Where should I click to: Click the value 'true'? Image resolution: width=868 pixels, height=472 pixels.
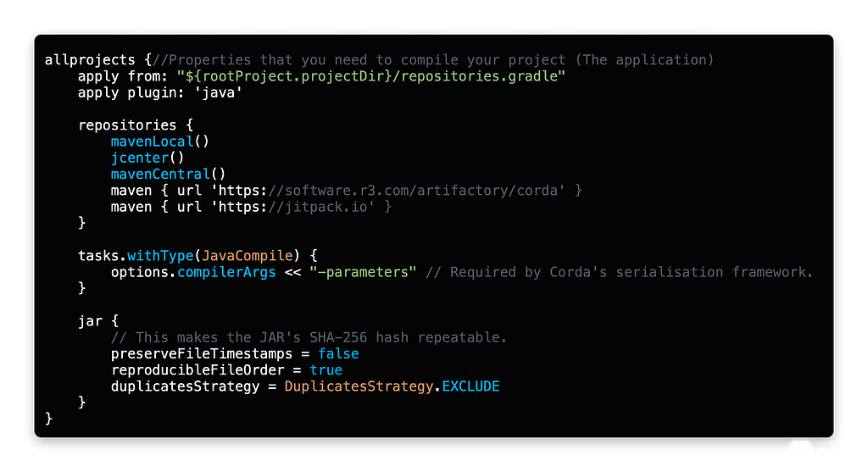(x=326, y=370)
